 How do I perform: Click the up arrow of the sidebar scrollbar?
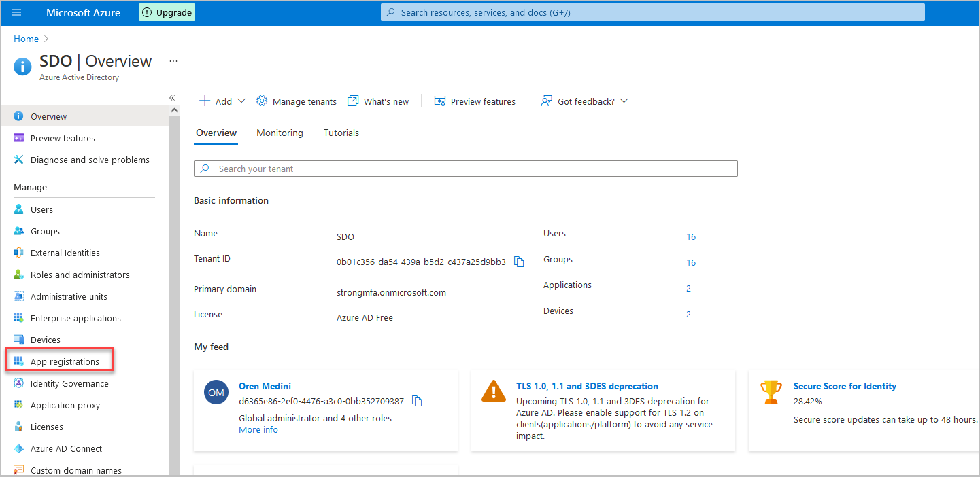(174, 110)
